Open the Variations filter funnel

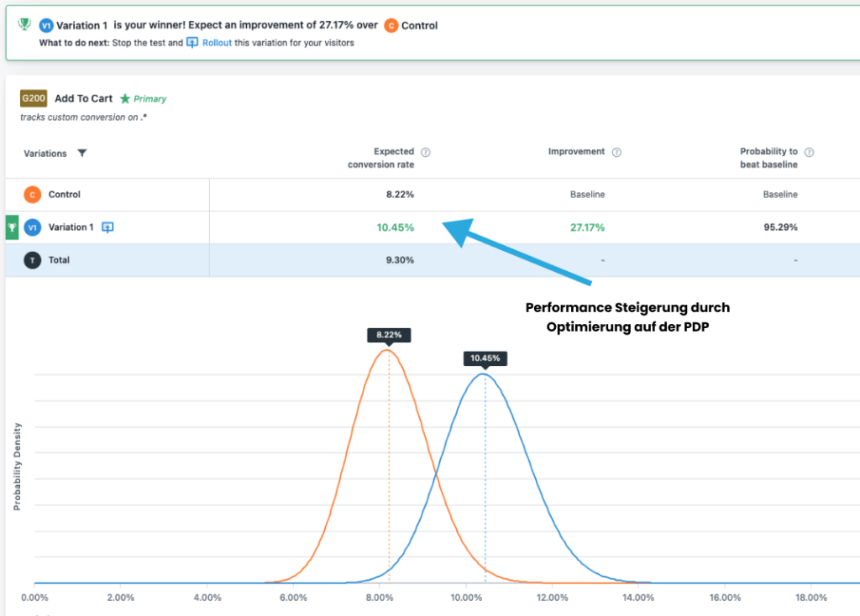tap(81, 154)
